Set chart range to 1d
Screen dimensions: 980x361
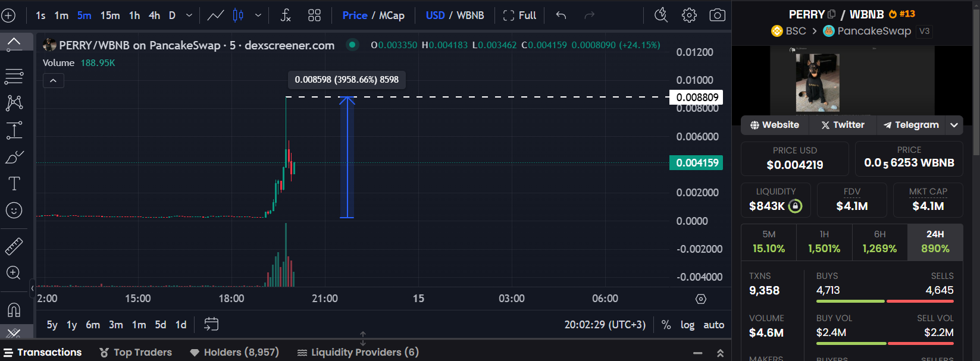(181, 325)
